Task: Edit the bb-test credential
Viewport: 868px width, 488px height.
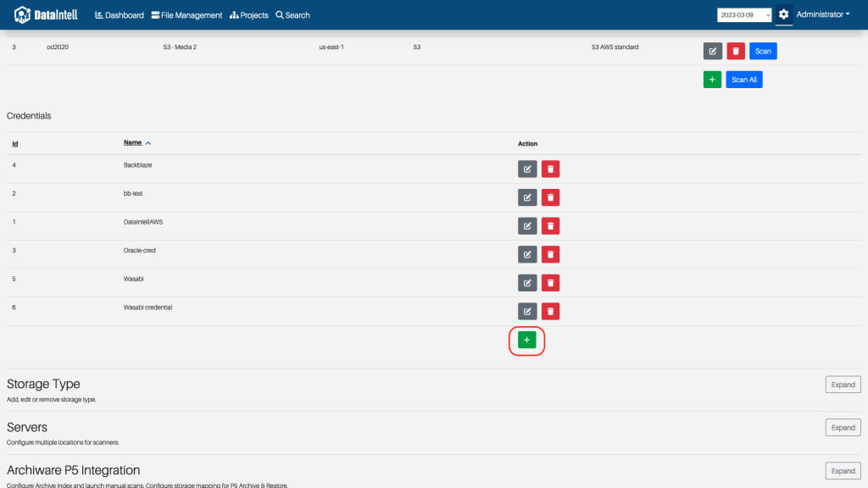Action: coord(527,197)
